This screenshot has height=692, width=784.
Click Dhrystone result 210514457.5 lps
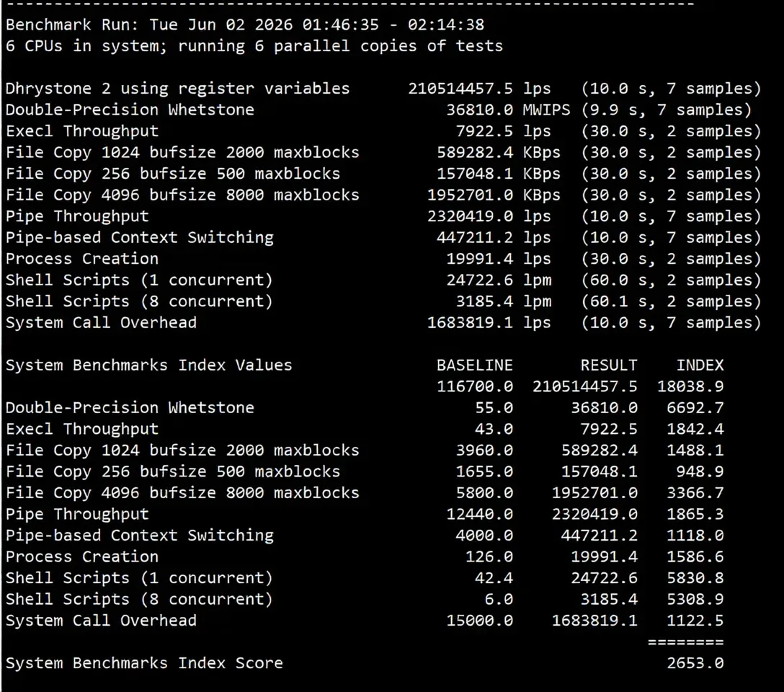tap(479, 89)
